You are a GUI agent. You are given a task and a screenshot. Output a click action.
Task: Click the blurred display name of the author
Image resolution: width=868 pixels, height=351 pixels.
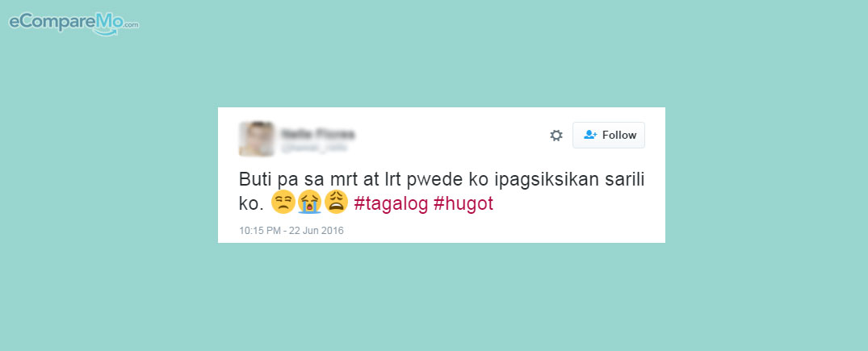tap(318, 134)
